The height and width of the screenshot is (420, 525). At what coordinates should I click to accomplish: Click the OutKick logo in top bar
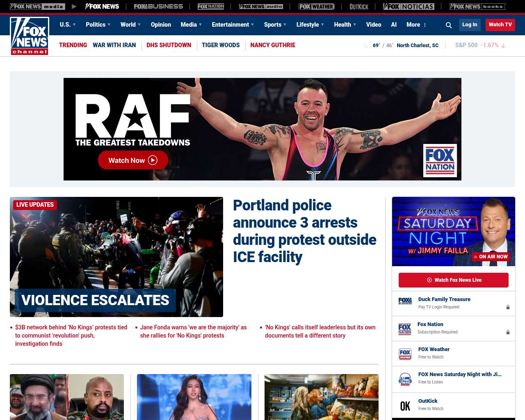359,7
